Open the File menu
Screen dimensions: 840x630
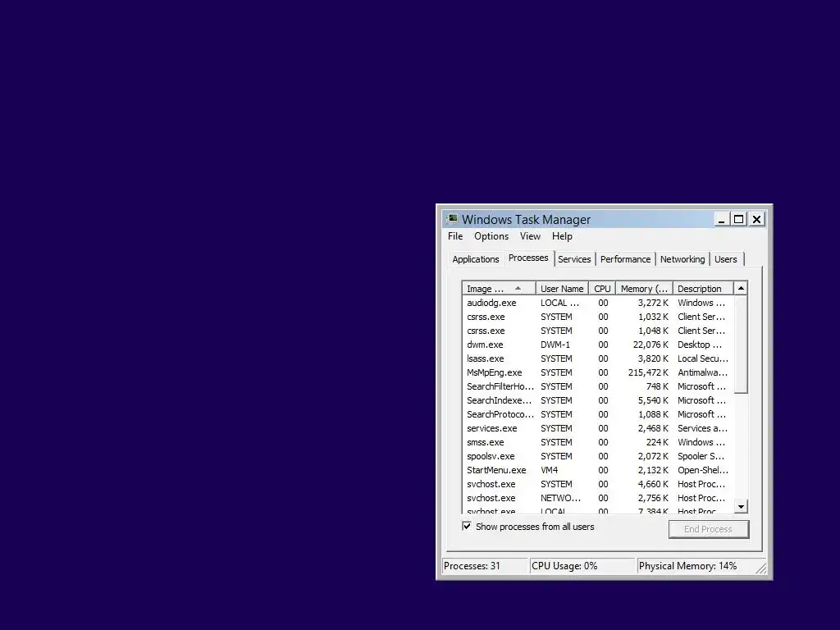(x=455, y=236)
